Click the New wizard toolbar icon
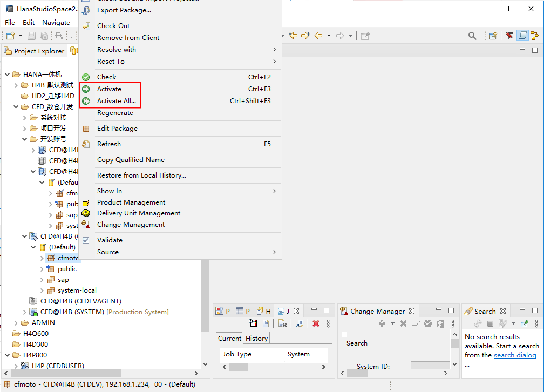544x392 pixels. coord(10,36)
